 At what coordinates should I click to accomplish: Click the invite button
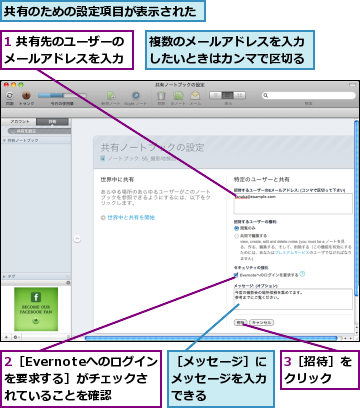240,322
